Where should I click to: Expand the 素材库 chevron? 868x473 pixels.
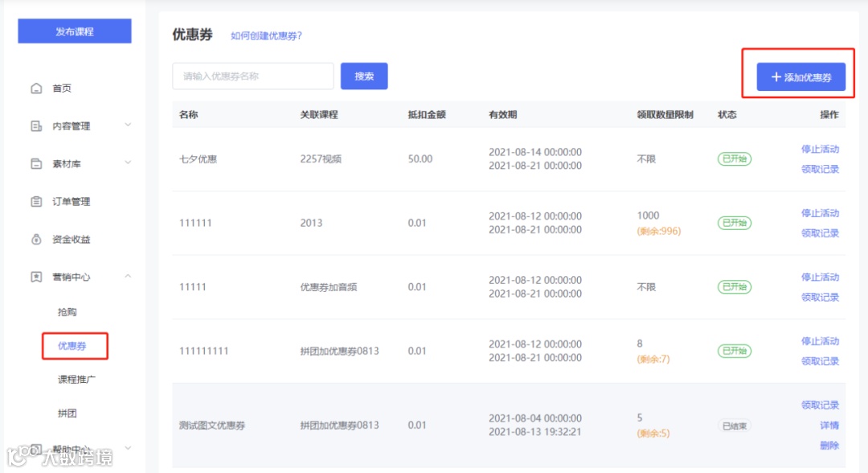click(x=128, y=162)
